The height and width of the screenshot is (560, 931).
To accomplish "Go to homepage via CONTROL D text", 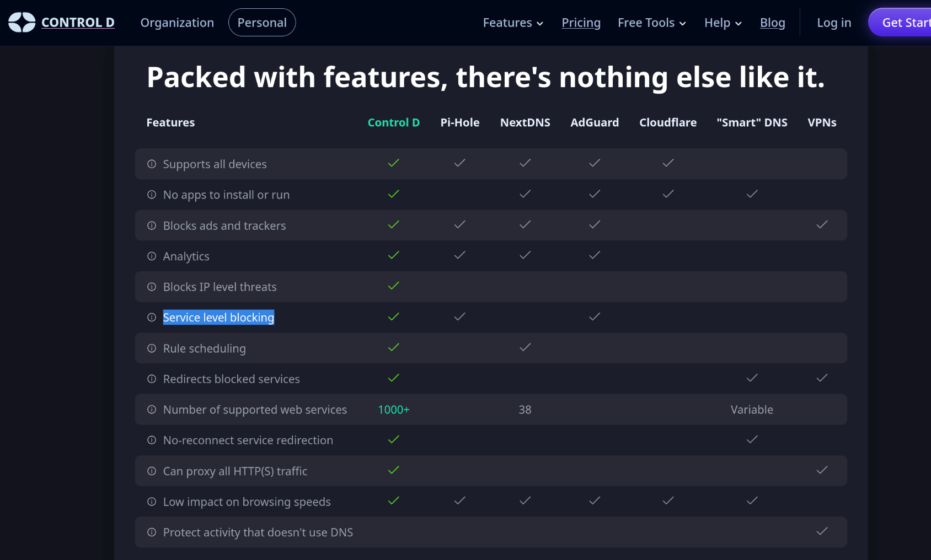I will click(78, 23).
